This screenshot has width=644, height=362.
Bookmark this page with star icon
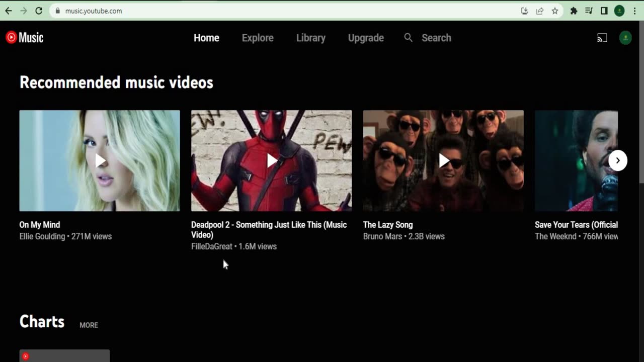coord(555,11)
